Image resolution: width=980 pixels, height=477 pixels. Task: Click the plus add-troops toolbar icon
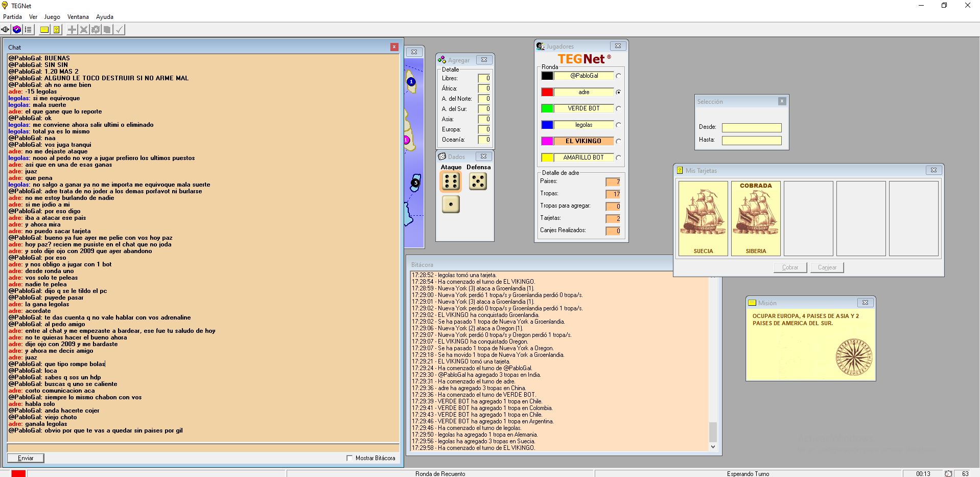tap(72, 30)
